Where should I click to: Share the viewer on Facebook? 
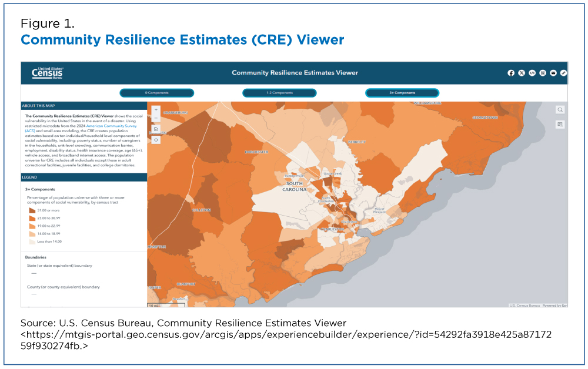[511, 73]
